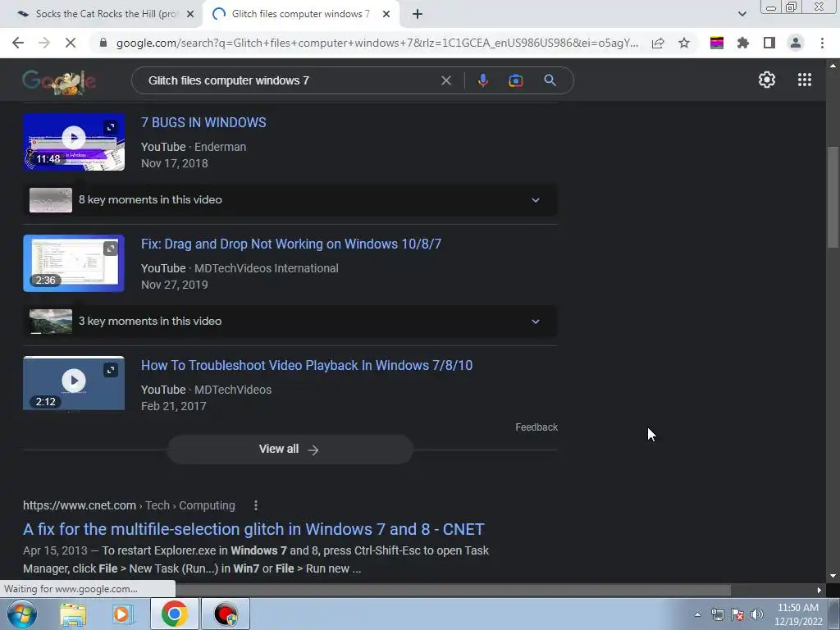Share this page icon in address bar

pos(658,43)
